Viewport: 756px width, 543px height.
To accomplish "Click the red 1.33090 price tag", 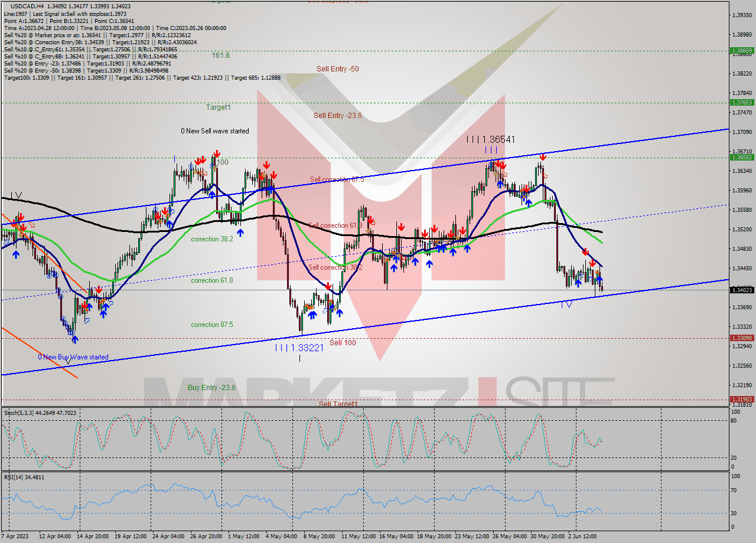I will tap(742, 338).
